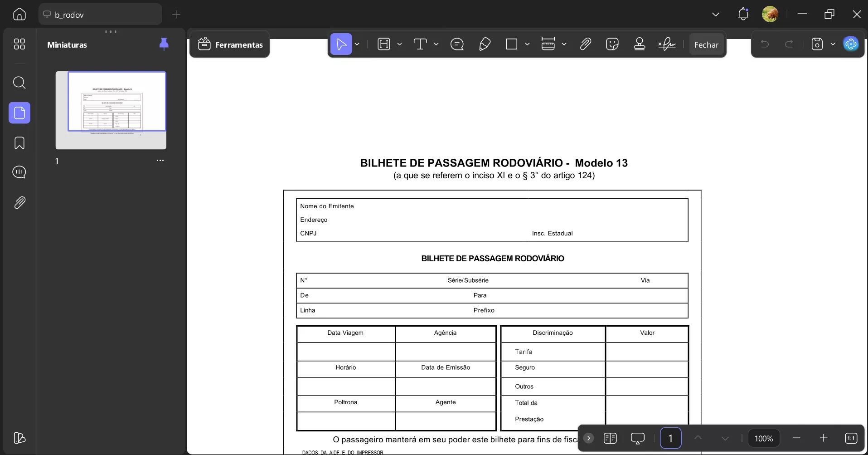Unpin the Miniaturas panel
868x455 pixels.
pyautogui.click(x=164, y=44)
